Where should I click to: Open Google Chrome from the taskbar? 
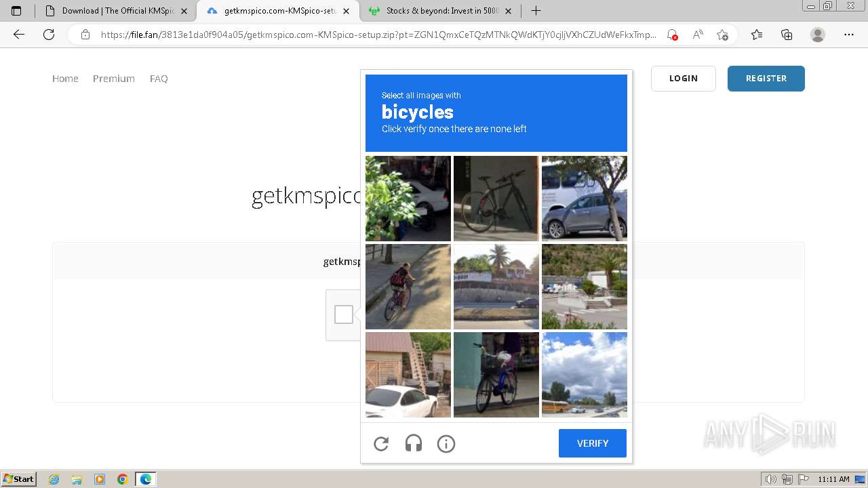(123, 479)
